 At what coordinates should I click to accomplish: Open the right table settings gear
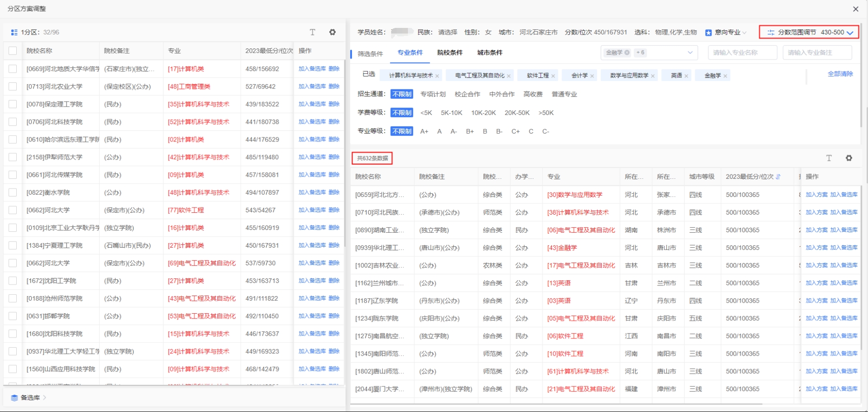(x=849, y=158)
